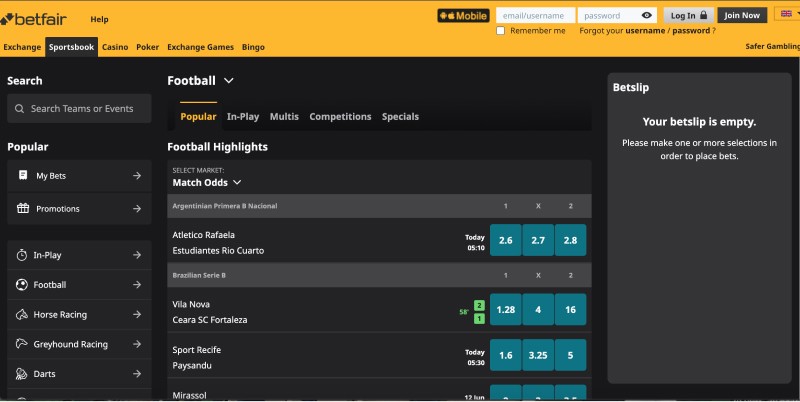Open Darts arrow

coord(137,374)
